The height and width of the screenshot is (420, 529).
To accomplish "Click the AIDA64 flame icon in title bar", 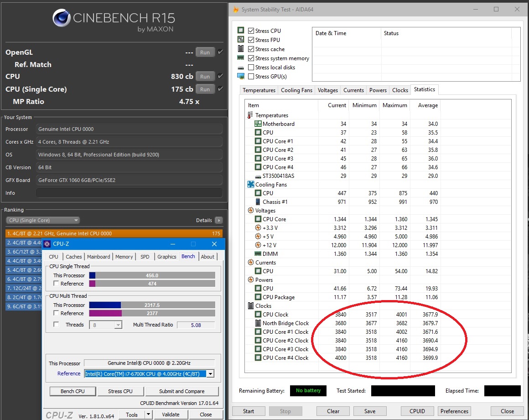I will 236,10.
